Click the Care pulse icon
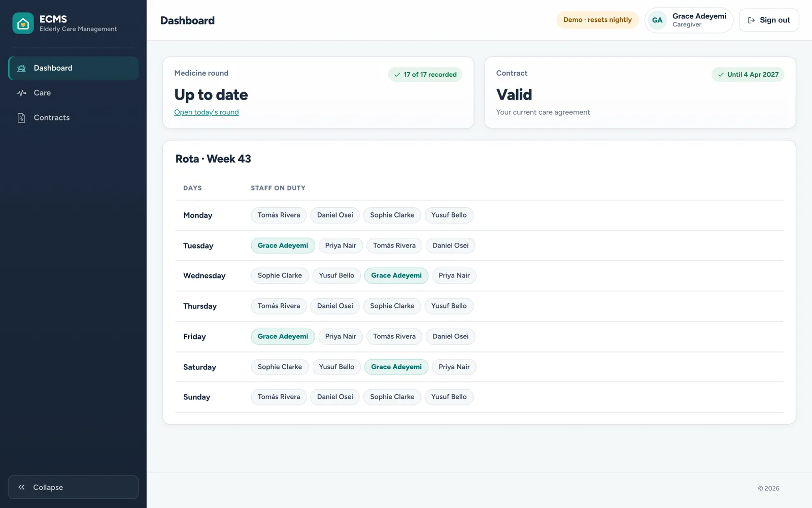 click(21, 93)
